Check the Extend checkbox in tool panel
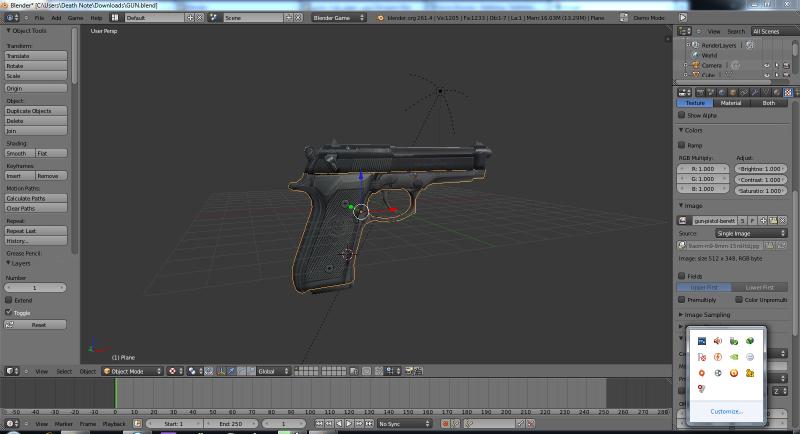This screenshot has width=800, height=434. [8, 300]
